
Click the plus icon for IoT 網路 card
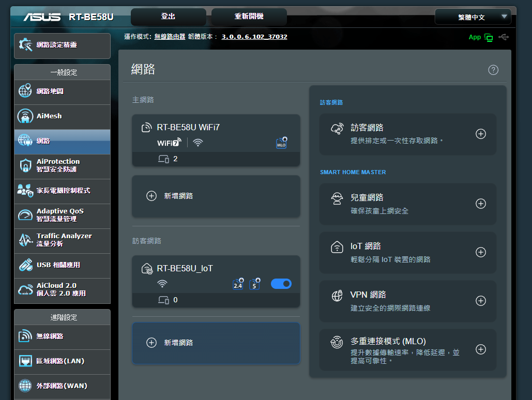480,252
